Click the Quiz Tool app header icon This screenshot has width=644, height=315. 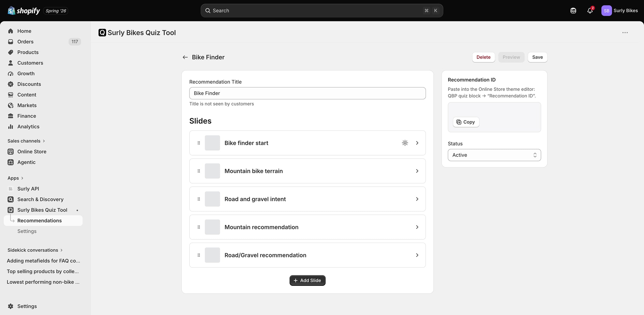pyautogui.click(x=102, y=33)
